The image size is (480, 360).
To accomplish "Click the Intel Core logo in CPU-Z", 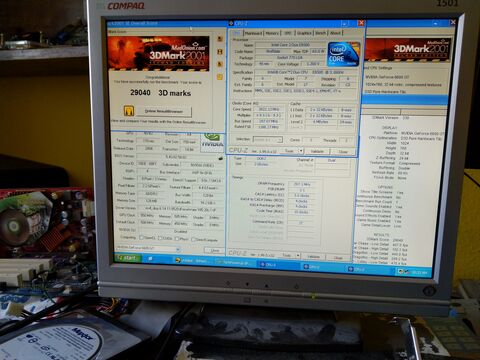I will tap(343, 54).
